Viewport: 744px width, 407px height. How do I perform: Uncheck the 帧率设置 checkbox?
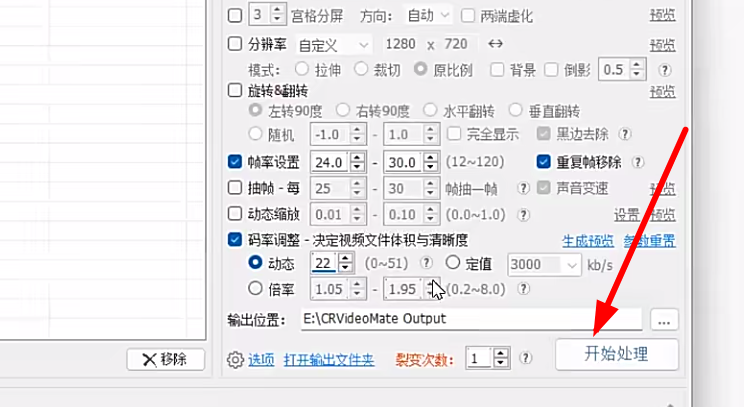point(235,162)
